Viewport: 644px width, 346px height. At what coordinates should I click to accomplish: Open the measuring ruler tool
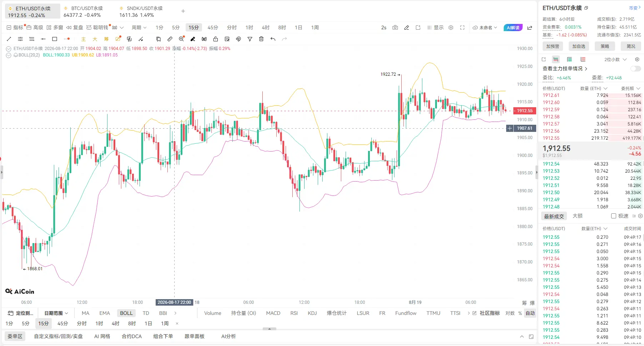[x=170, y=39]
